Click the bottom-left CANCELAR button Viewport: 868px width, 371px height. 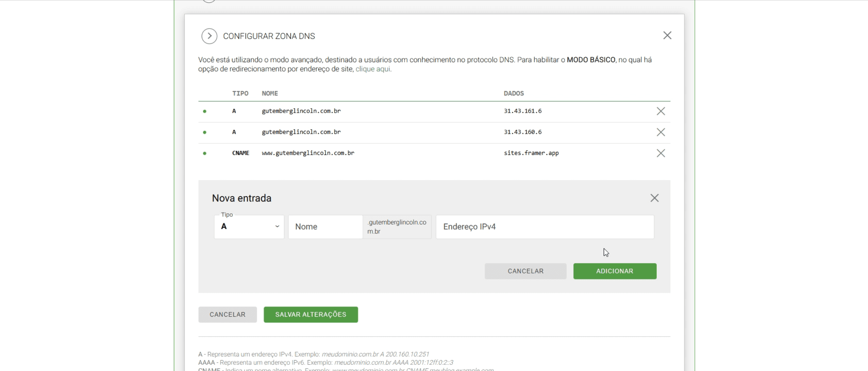click(x=227, y=315)
